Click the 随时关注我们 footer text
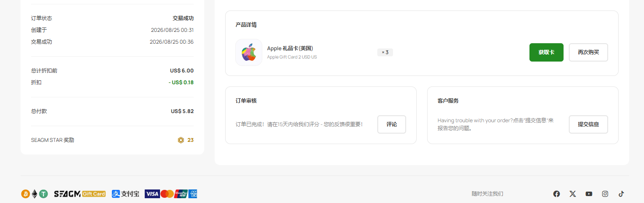The height and width of the screenshot is (203, 644). 487,194
